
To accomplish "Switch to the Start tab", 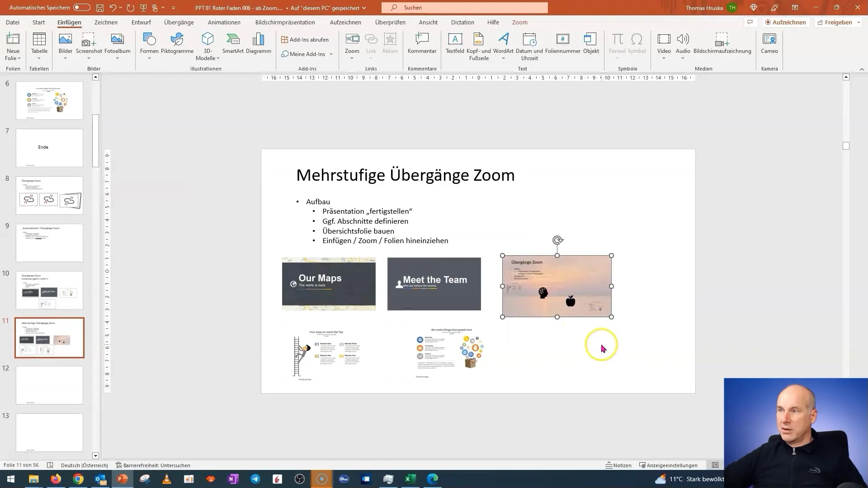I will pyautogui.click(x=38, y=22).
